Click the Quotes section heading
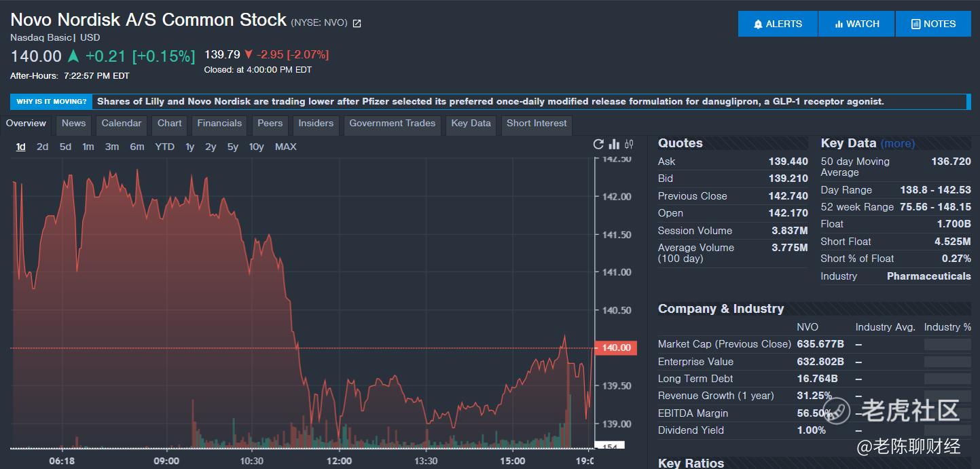This screenshot has height=469, width=980. point(680,143)
